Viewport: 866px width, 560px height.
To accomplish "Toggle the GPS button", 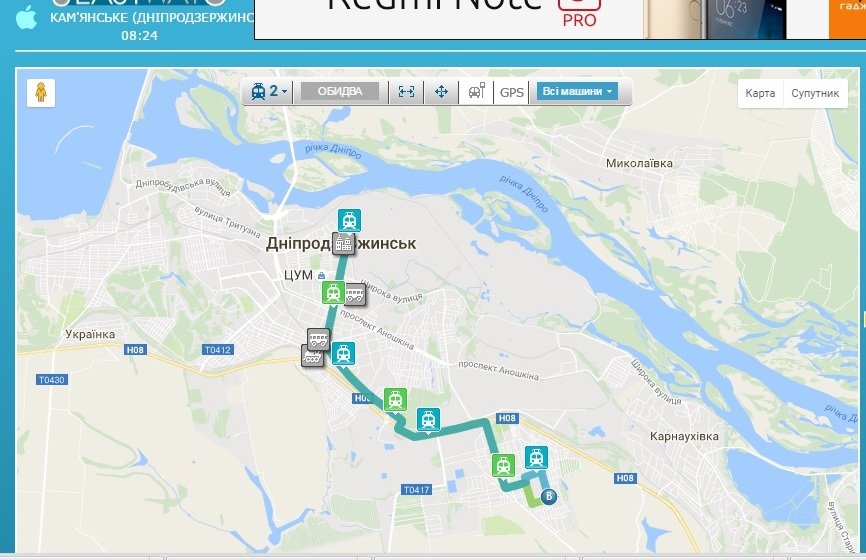I will point(511,92).
